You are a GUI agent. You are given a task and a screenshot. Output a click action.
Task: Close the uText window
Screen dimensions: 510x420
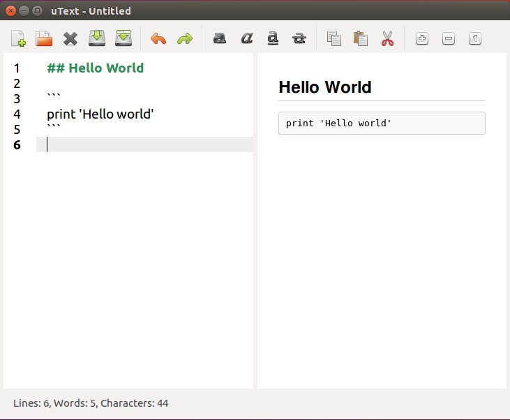10,10
